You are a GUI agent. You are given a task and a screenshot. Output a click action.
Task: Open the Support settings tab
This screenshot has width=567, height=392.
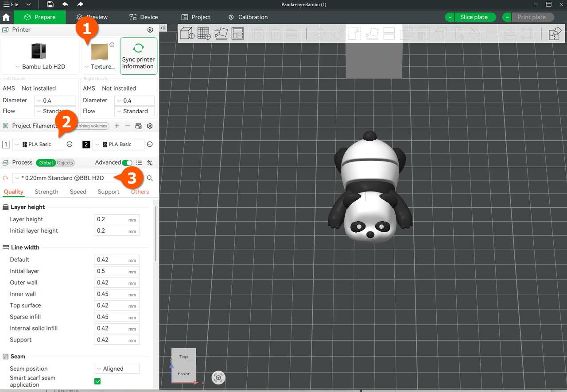[x=109, y=192]
